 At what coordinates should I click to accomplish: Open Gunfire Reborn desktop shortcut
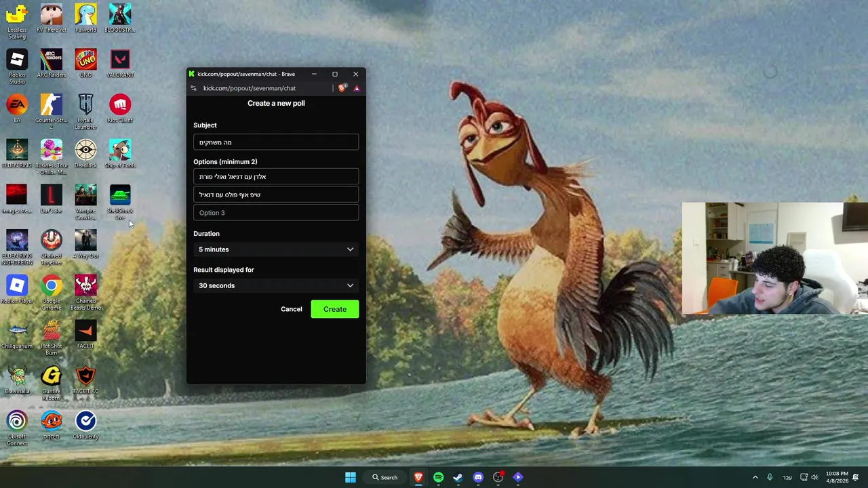(x=52, y=383)
